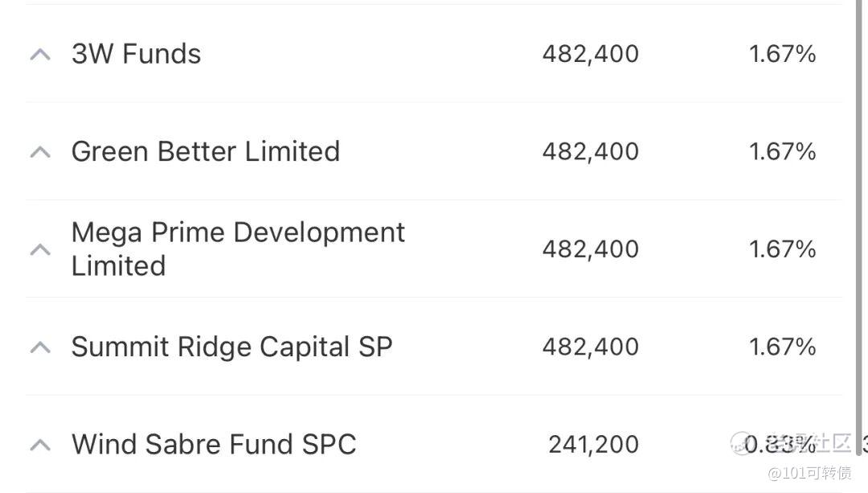Toggle the Mega Prime Development Limited chevron

pyautogui.click(x=40, y=249)
